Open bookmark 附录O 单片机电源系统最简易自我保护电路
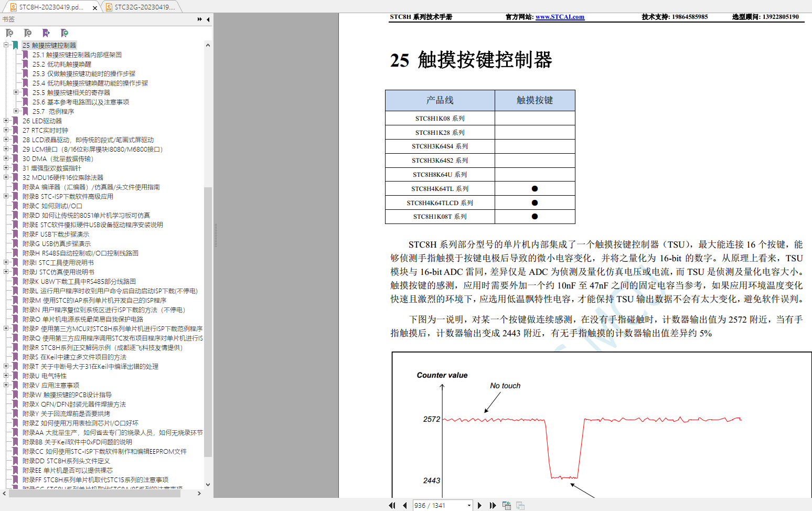 pos(83,319)
